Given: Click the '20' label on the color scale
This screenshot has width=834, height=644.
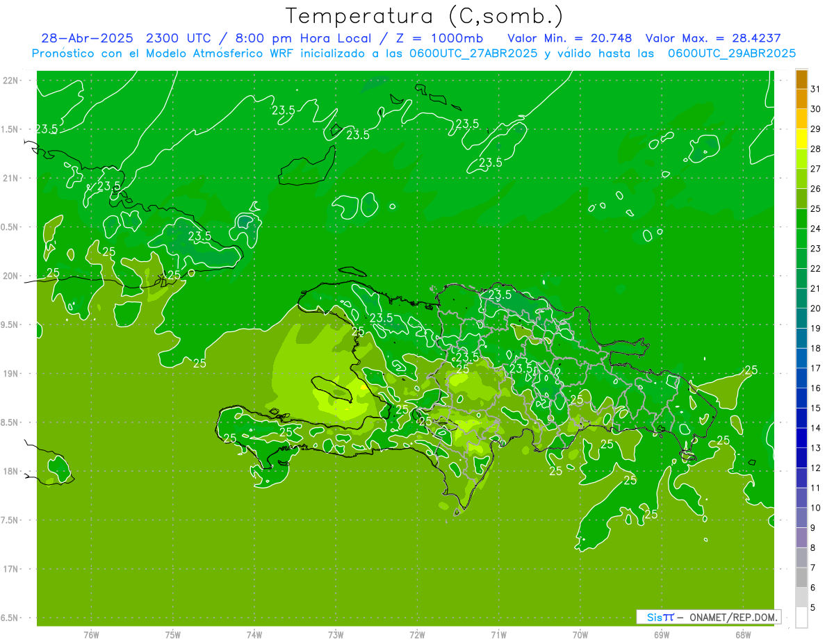Looking at the screenshot, I should pyautogui.click(x=815, y=308).
